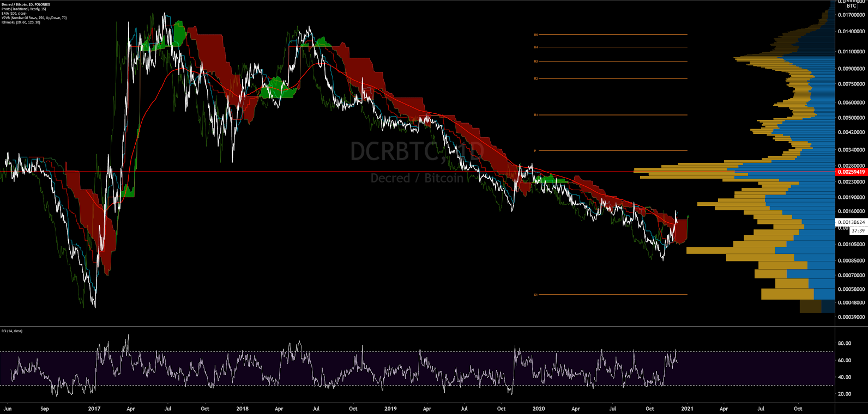Select the Ichimoku (20, 60, 120, 30) legend

point(21,22)
